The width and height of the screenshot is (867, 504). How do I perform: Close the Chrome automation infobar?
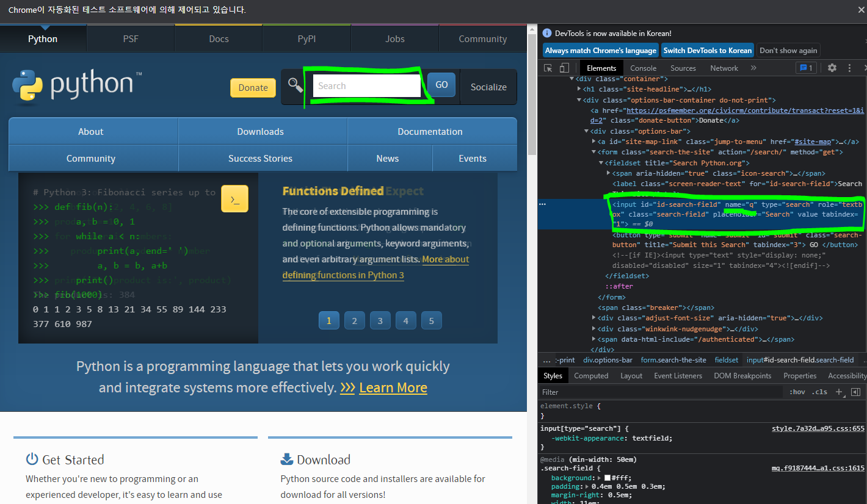click(x=860, y=10)
